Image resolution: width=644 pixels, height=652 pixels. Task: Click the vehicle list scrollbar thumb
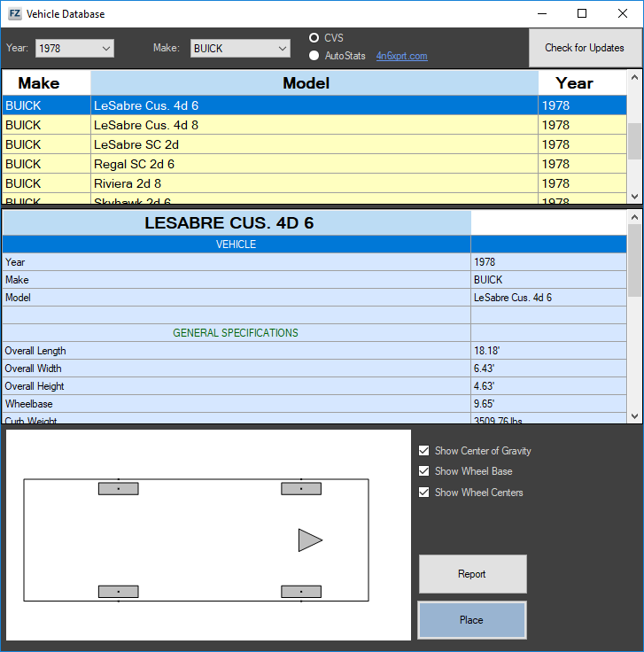(x=634, y=142)
